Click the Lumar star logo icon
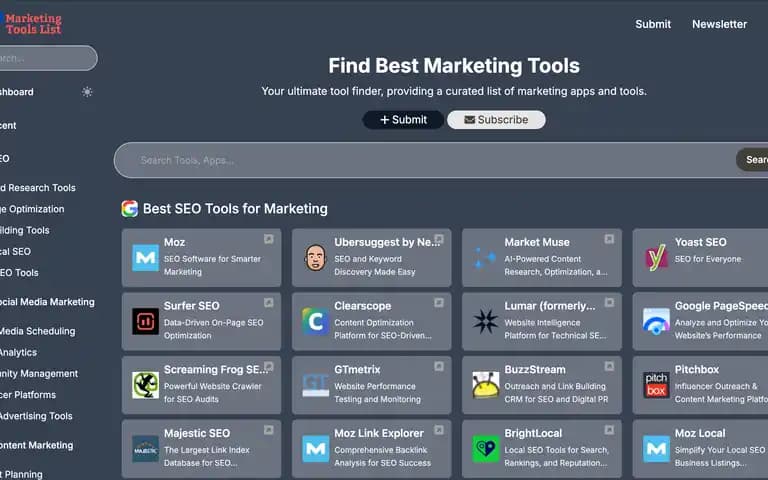The image size is (768, 480). [485, 321]
